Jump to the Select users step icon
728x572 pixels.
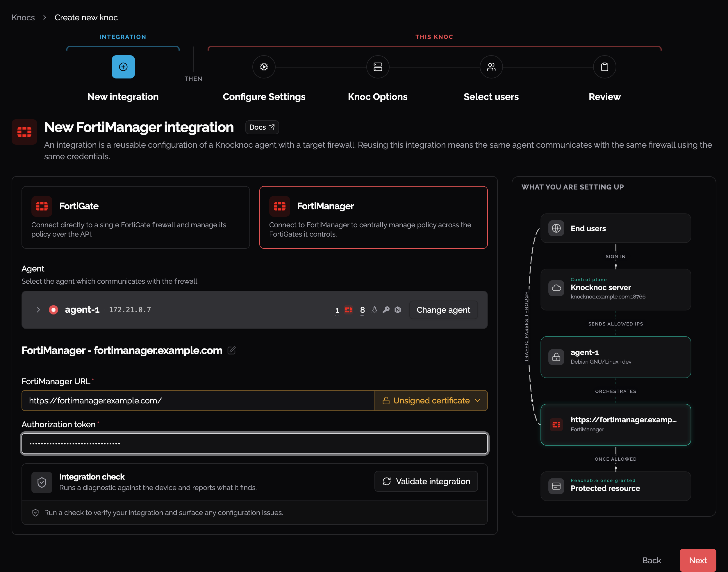(491, 67)
